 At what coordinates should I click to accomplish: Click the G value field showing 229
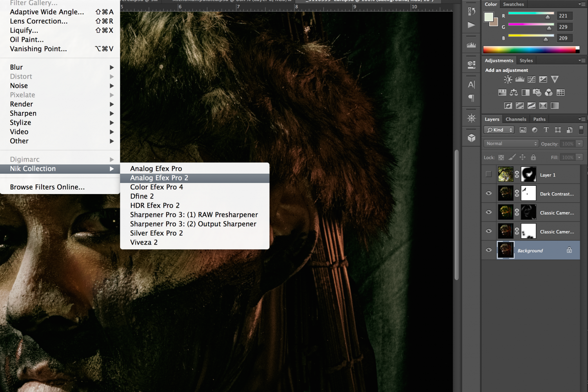click(x=564, y=27)
